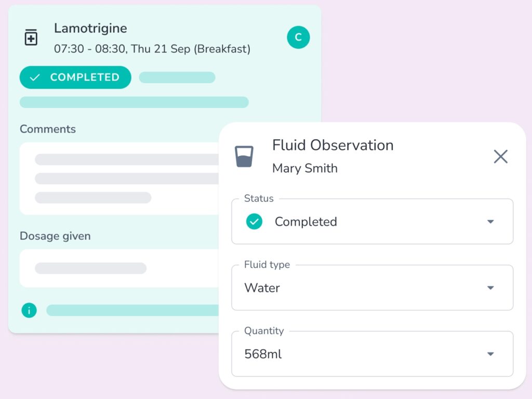The width and height of the screenshot is (532, 399).
Task: Select the 568ml quantity value
Action: [x=263, y=354]
